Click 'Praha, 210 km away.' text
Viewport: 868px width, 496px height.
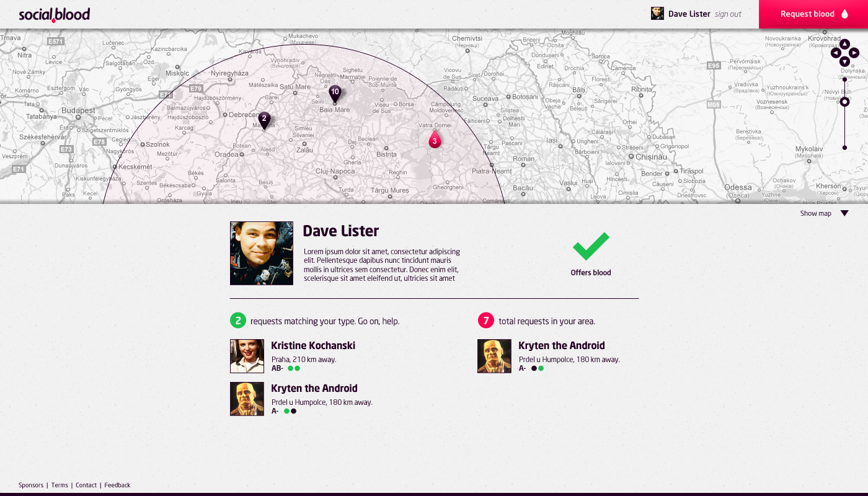304,360
